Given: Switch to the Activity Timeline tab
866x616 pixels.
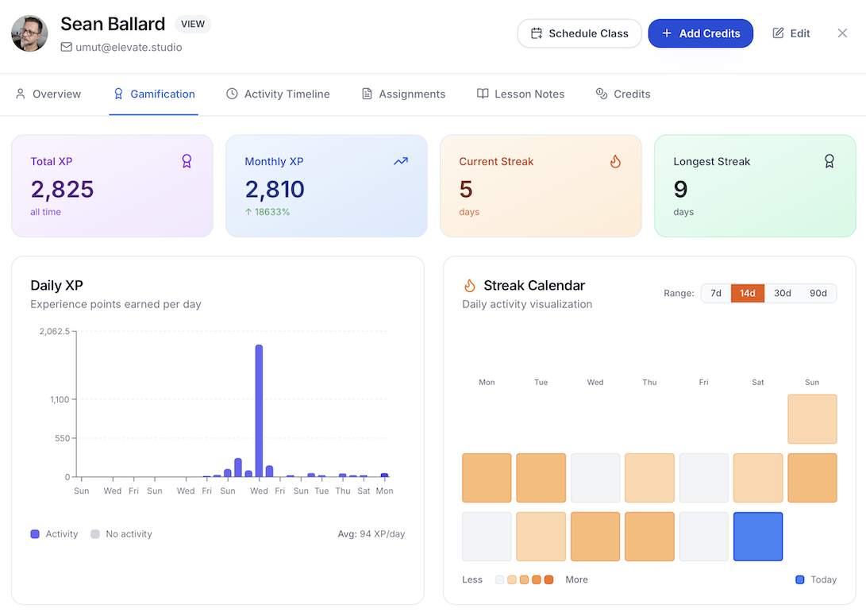Looking at the screenshot, I should point(278,94).
